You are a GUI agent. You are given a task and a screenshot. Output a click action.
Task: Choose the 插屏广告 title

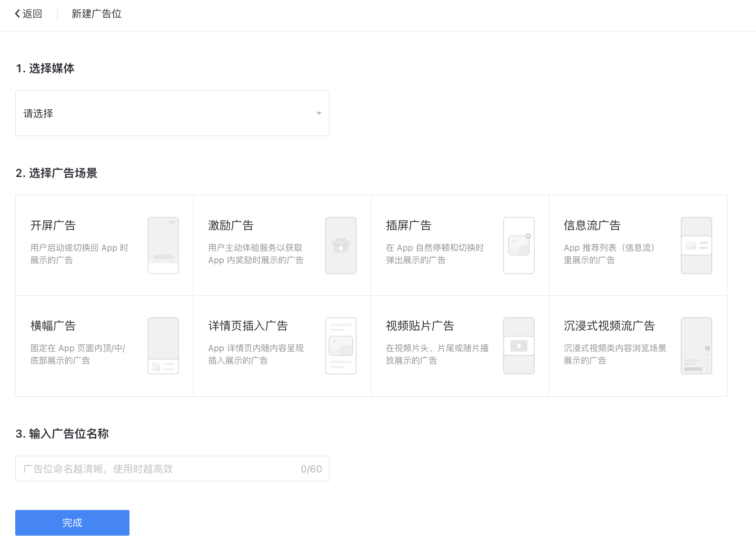[409, 225]
